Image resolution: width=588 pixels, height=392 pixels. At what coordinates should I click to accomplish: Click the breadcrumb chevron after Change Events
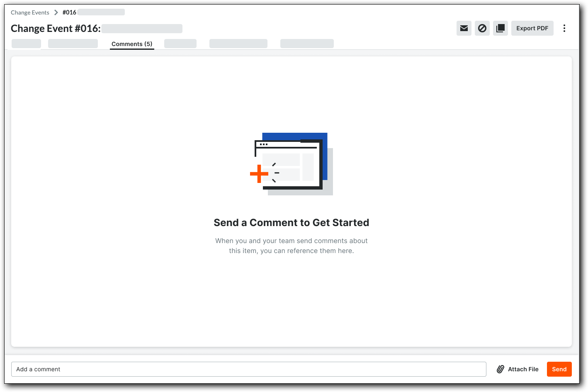pyautogui.click(x=56, y=12)
